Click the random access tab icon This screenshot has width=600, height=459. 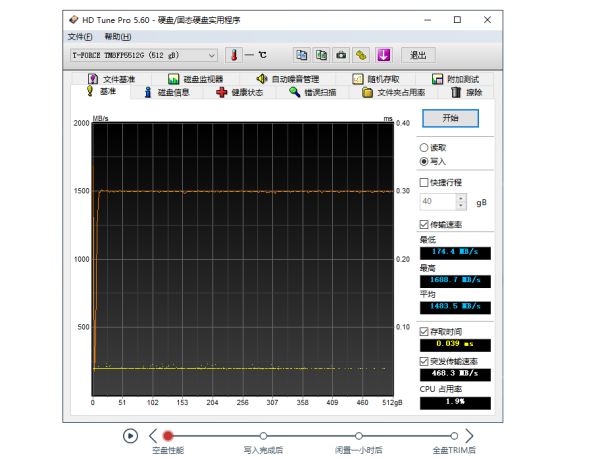coord(358,79)
